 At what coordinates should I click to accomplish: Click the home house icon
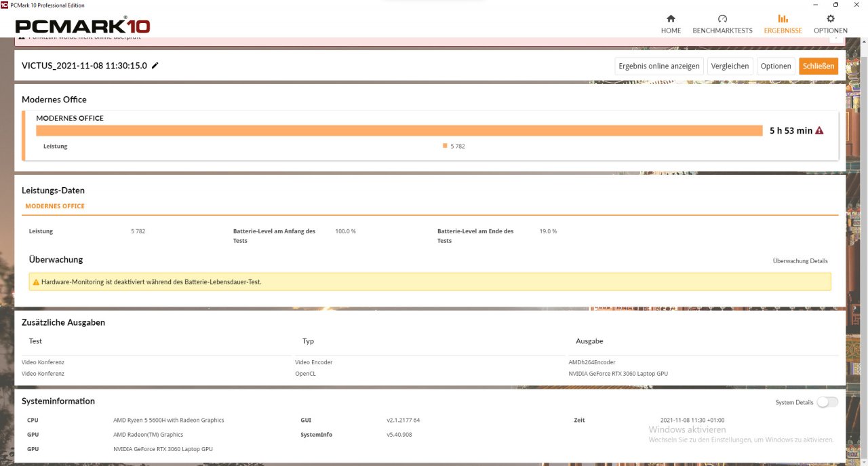click(x=671, y=18)
